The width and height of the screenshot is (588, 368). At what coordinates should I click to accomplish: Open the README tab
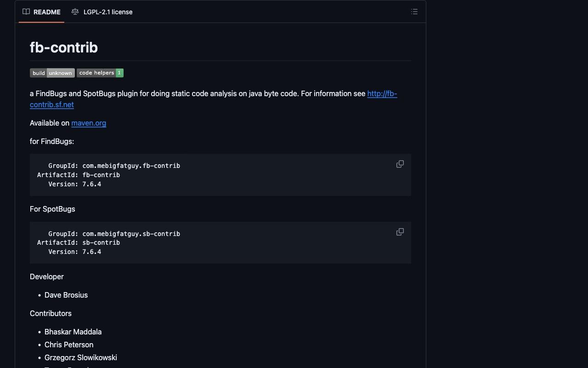pos(41,12)
